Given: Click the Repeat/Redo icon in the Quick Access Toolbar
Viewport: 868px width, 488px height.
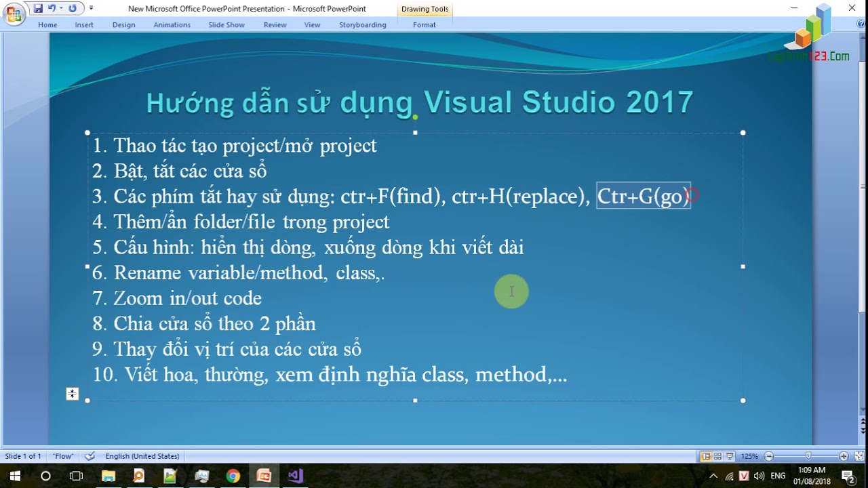Looking at the screenshot, I should click(73, 9).
